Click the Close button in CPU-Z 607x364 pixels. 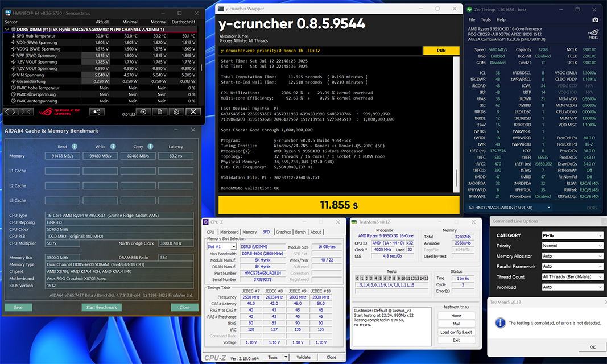point(331,357)
